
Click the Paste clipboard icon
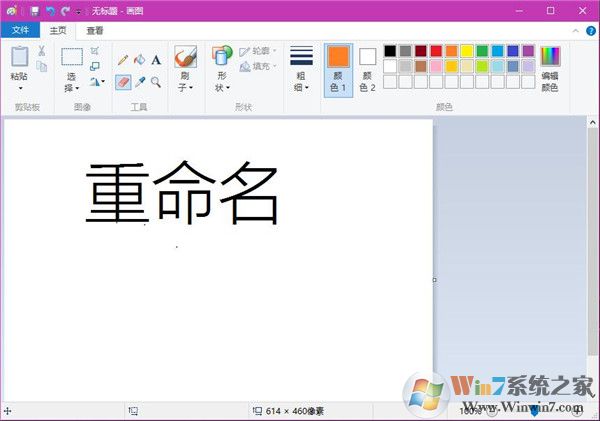click(x=20, y=57)
